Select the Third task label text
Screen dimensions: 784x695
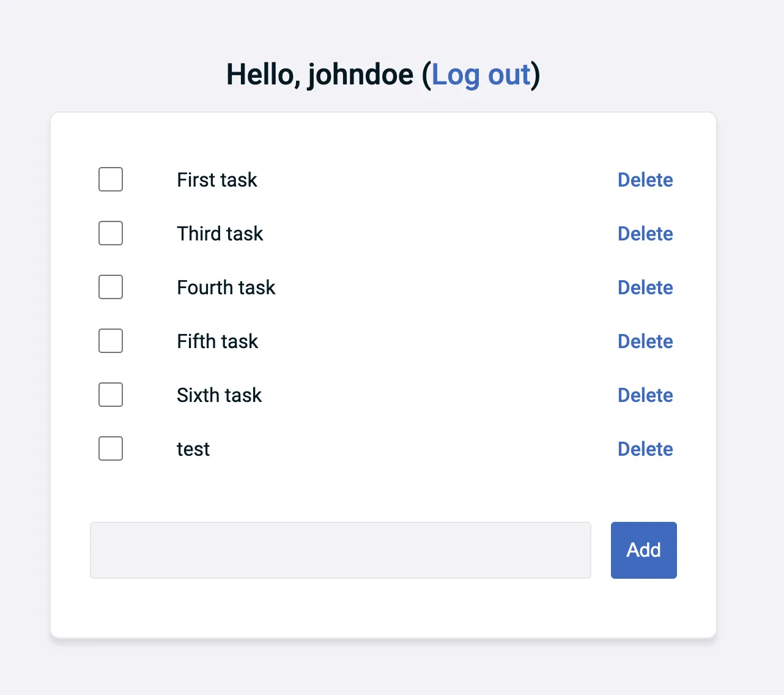pyautogui.click(x=220, y=233)
